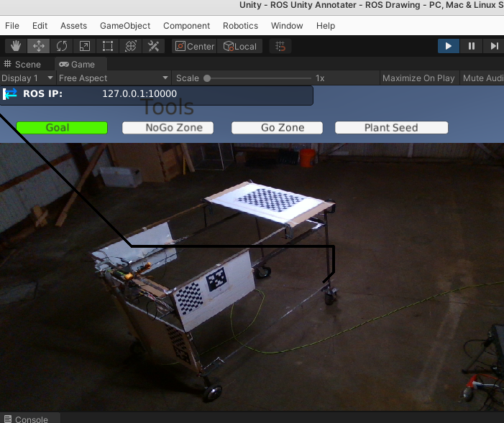Toggle Mute Audio
Viewport: 504px width, 423px height.
click(483, 78)
